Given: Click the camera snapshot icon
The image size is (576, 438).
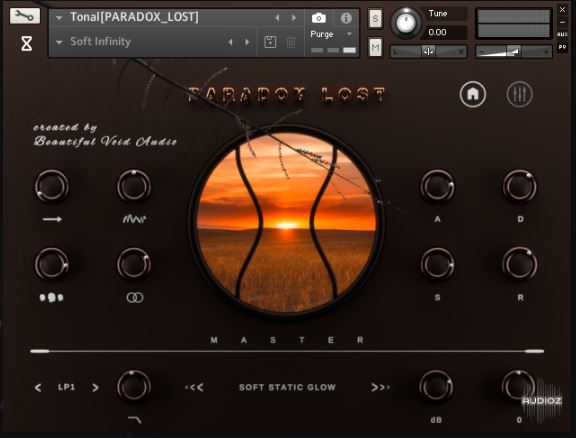Looking at the screenshot, I should point(318,18).
